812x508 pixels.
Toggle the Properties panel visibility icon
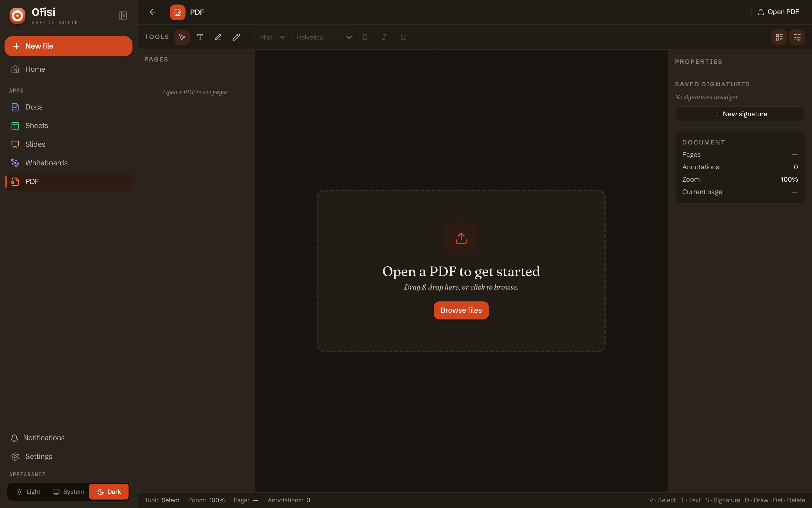(x=797, y=37)
